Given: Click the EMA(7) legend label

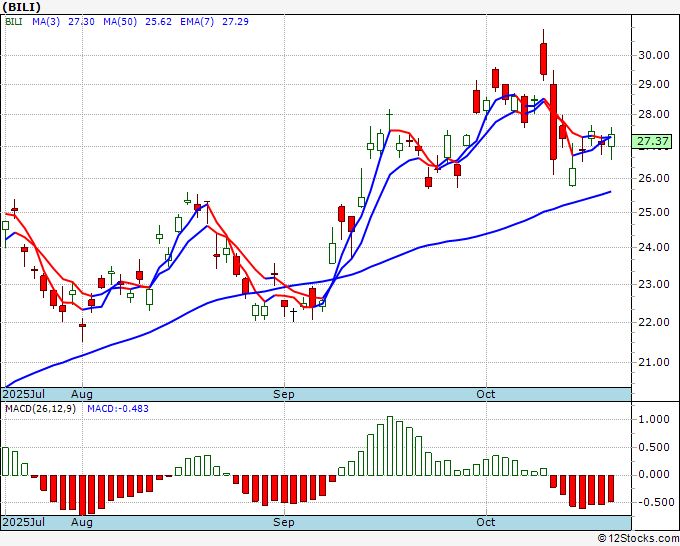Looking at the screenshot, I should 197,22.
